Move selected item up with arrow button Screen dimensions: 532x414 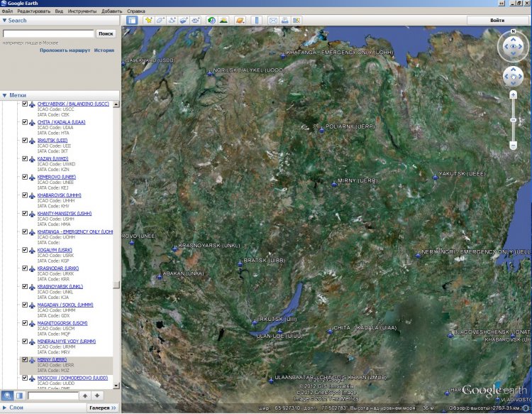tap(85, 396)
